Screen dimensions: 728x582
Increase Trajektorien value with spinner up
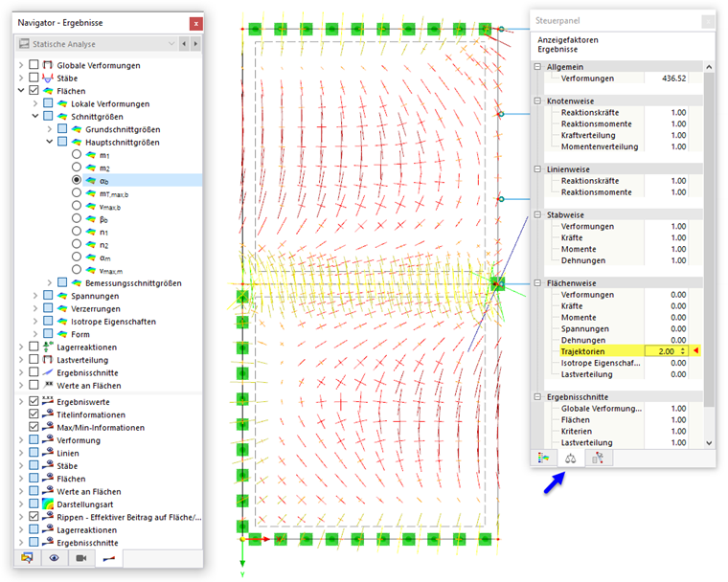pos(683,349)
